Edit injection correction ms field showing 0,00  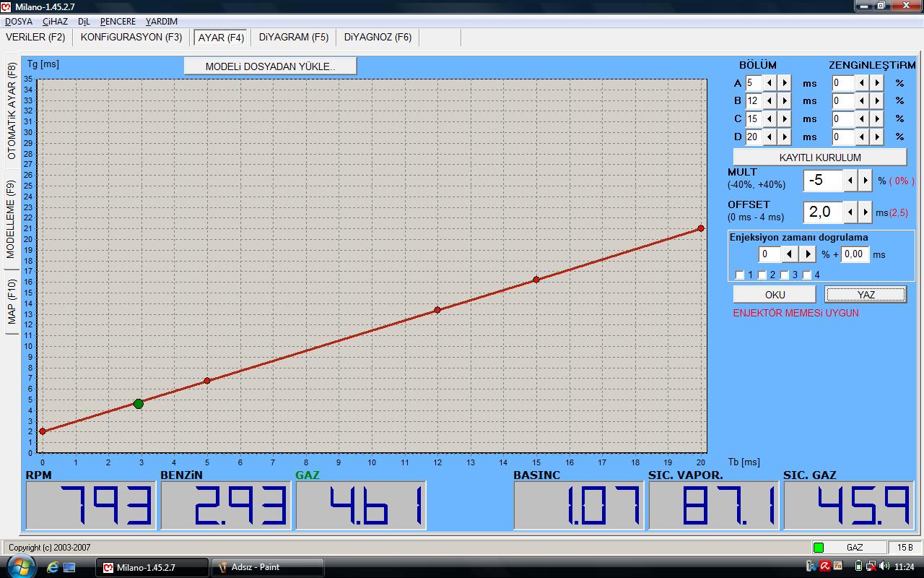point(855,254)
